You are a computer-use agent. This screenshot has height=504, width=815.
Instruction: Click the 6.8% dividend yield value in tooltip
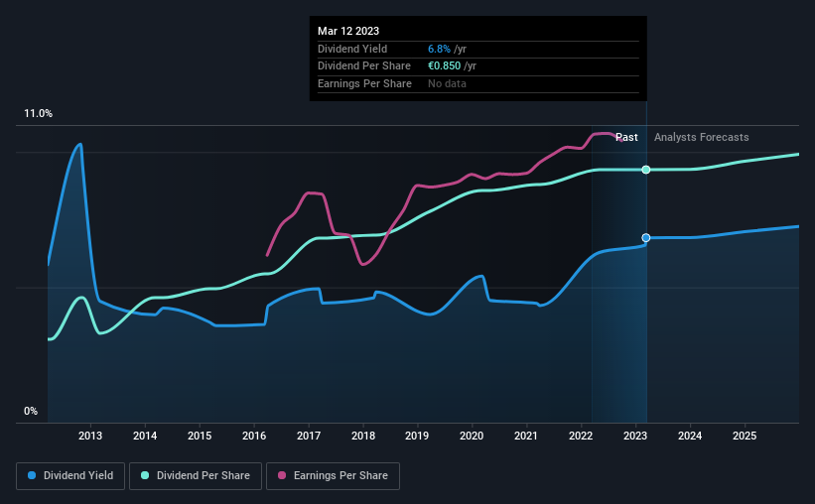pos(439,49)
